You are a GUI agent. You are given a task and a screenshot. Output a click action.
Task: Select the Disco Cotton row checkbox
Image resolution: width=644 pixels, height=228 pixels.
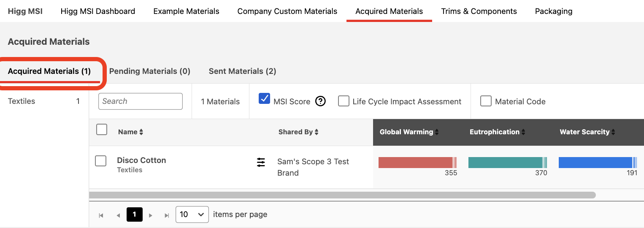(x=100, y=160)
